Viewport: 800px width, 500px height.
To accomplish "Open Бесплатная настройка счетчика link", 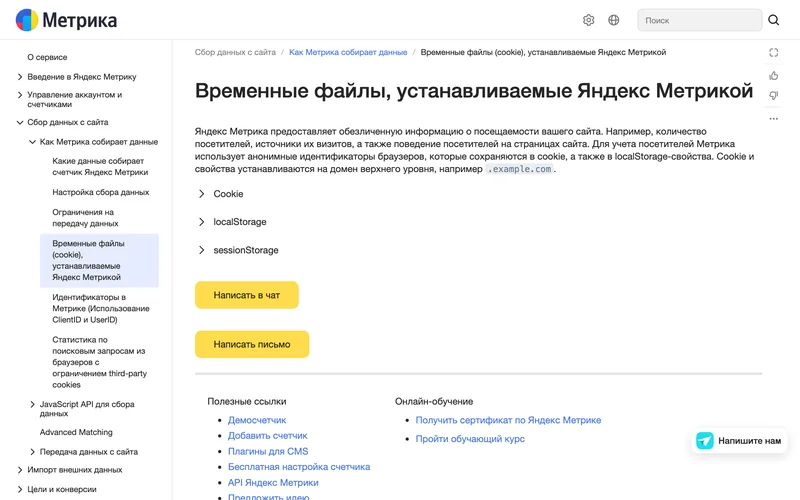I will [x=299, y=467].
